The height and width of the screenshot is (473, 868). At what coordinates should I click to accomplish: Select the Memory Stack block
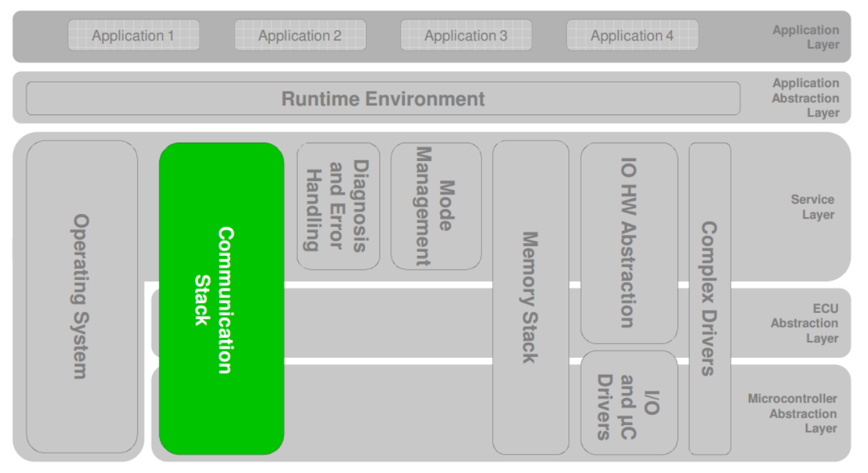pos(530,297)
